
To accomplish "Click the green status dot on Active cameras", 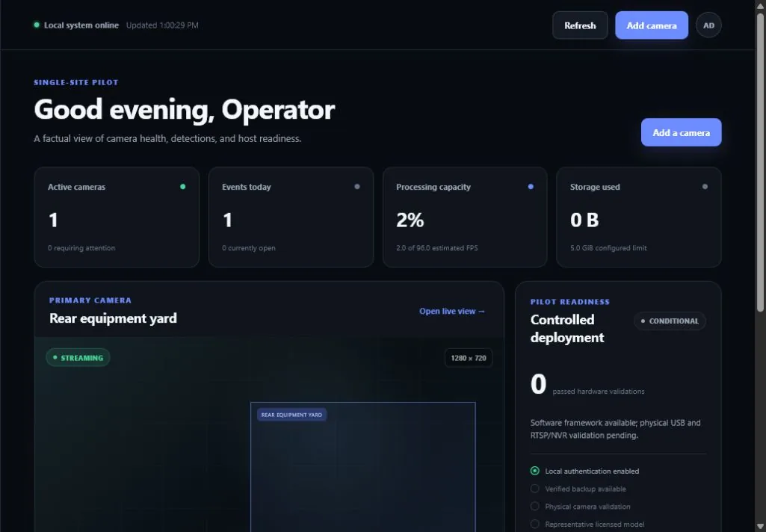I will tap(182, 187).
